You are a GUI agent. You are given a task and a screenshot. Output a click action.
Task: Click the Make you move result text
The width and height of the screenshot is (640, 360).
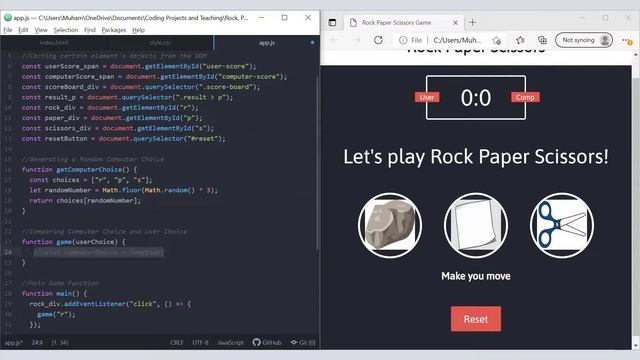476,276
